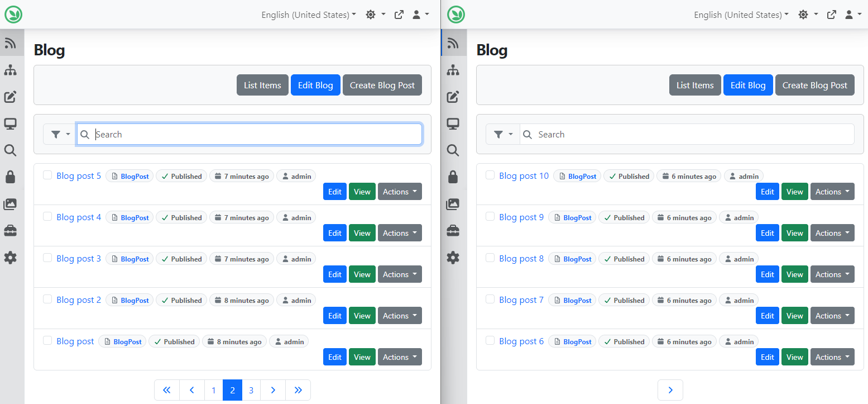The height and width of the screenshot is (404, 868).
Task: Go to next page in right window
Action: coord(670,390)
